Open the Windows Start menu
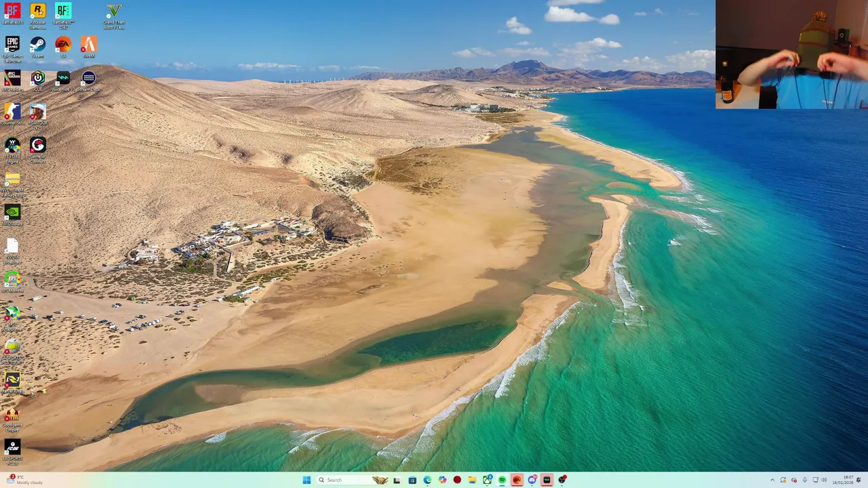 [x=307, y=480]
